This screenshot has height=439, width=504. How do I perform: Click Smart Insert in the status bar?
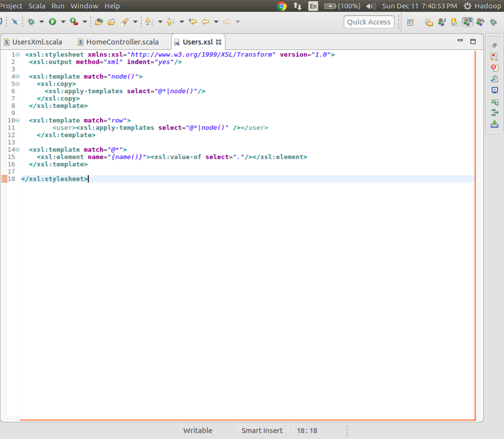(262, 431)
